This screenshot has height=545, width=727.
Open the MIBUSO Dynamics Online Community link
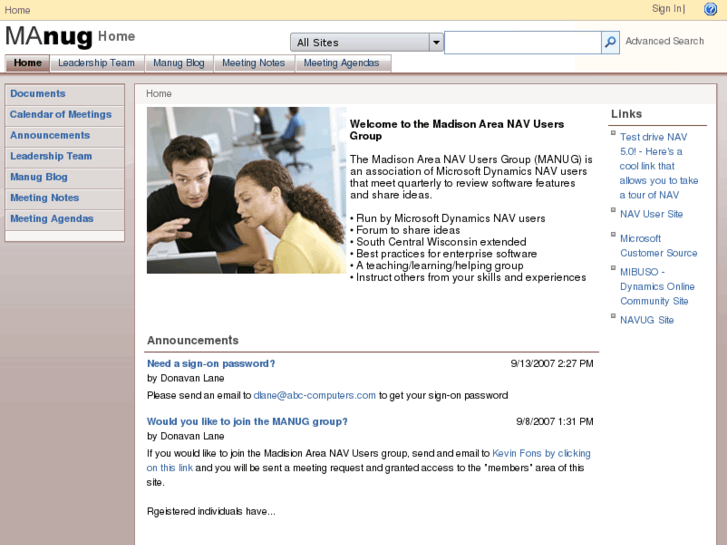[657, 287]
